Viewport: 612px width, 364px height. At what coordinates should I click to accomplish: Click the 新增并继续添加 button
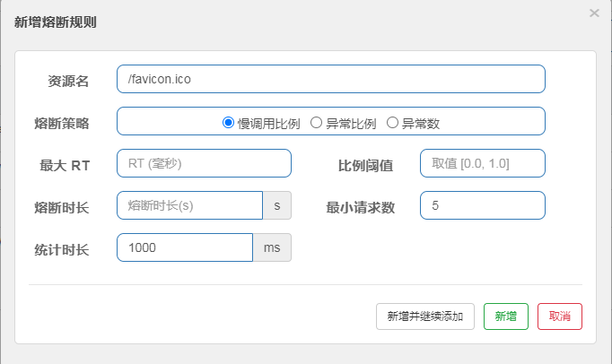tap(425, 316)
